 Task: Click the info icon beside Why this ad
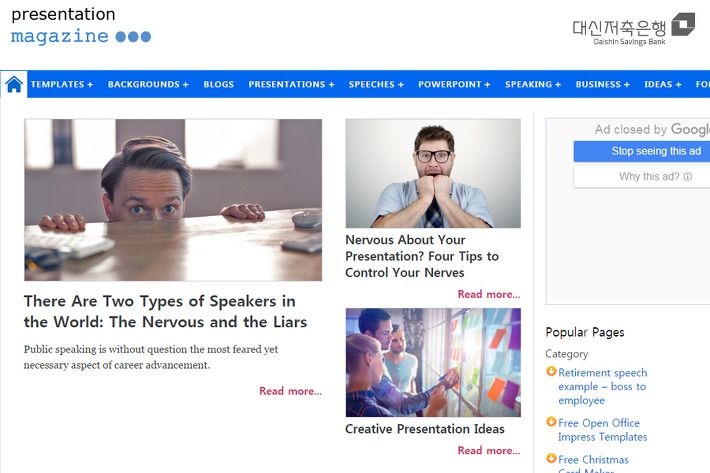pyautogui.click(x=688, y=177)
